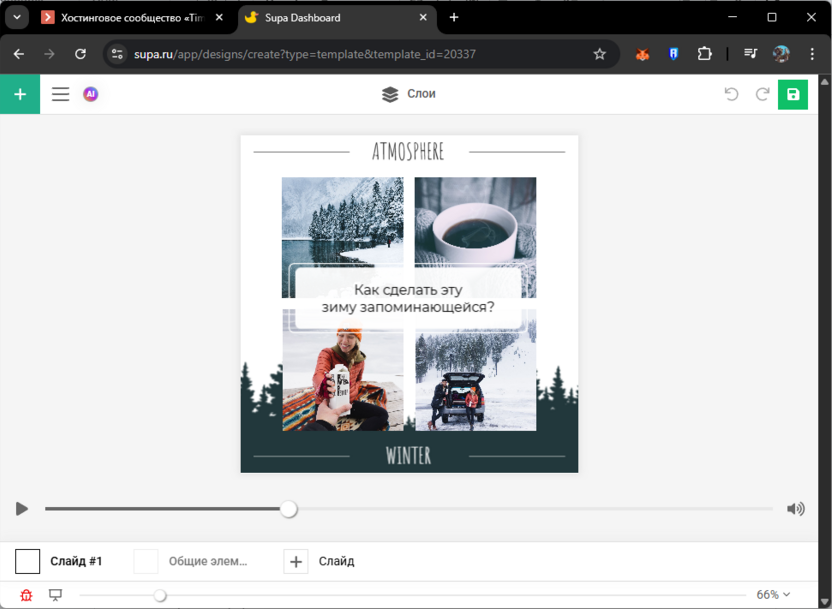Add a new slide with the Слайд button

pos(295,561)
